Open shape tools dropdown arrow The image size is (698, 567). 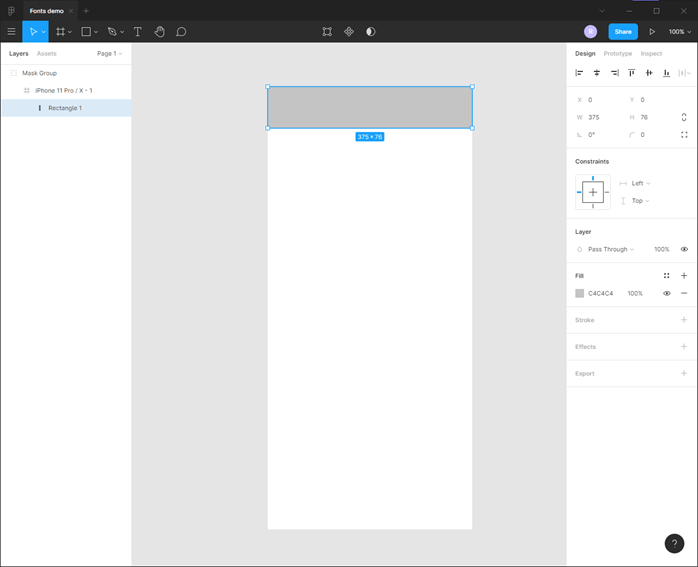(x=96, y=32)
